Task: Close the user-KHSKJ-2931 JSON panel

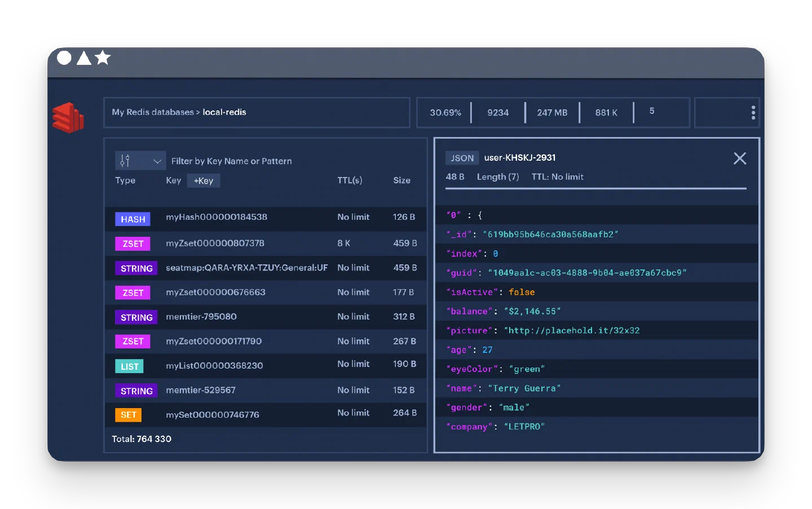Action: tap(740, 158)
